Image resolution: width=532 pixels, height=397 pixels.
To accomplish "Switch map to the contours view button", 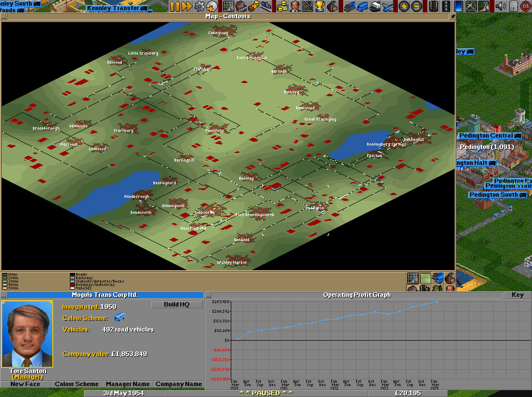I will [413, 278].
